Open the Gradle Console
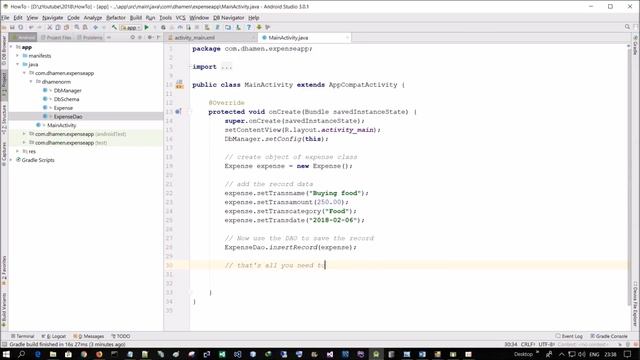Image resolution: width=640 pixels, height=360 pixels. pyautogui.click(x=609, y=336)
